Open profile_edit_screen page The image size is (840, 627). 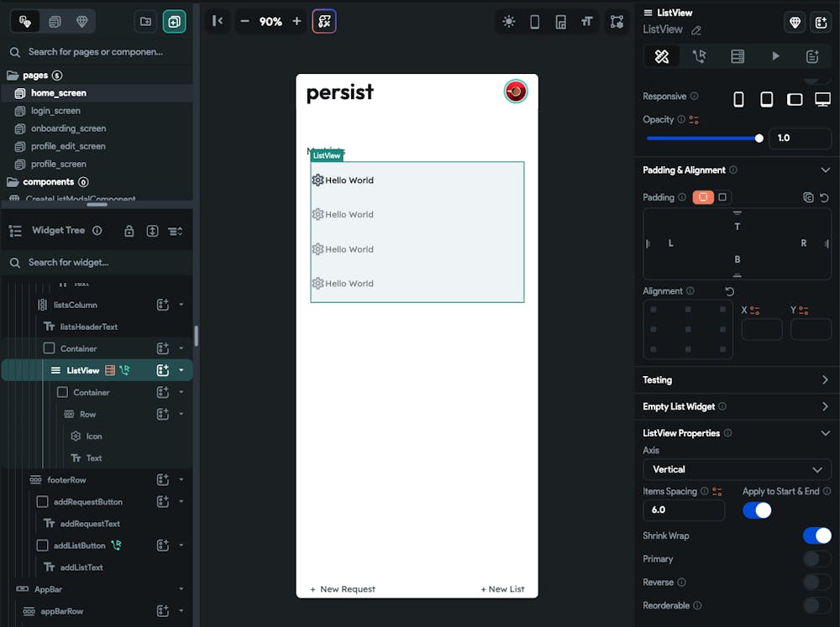pyautogui.click(x=68, y=146)
